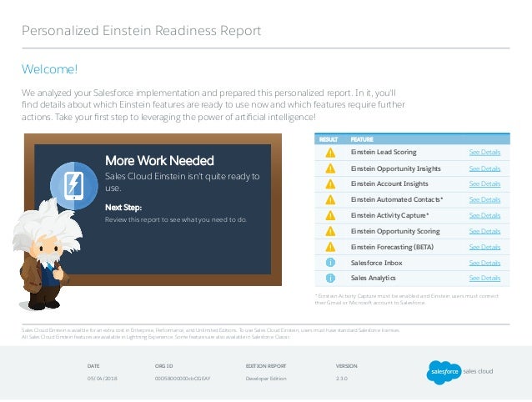
Task: Click the More Work Needed heading
Action: [x=159, y=160]
